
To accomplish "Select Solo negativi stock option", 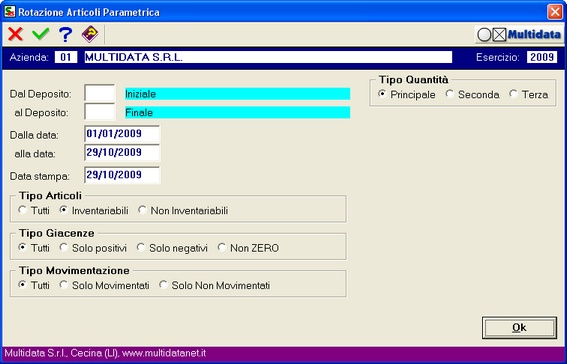I will pyautogui.click(x=172, y=248).
